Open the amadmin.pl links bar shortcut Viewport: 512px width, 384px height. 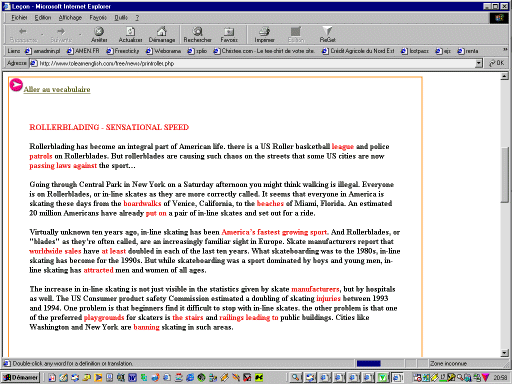43,51
